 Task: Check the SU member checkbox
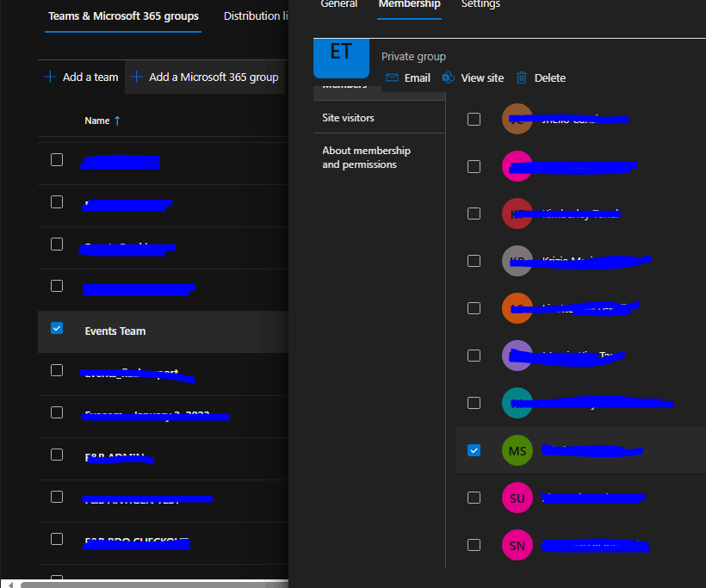[x=474, y=498]
